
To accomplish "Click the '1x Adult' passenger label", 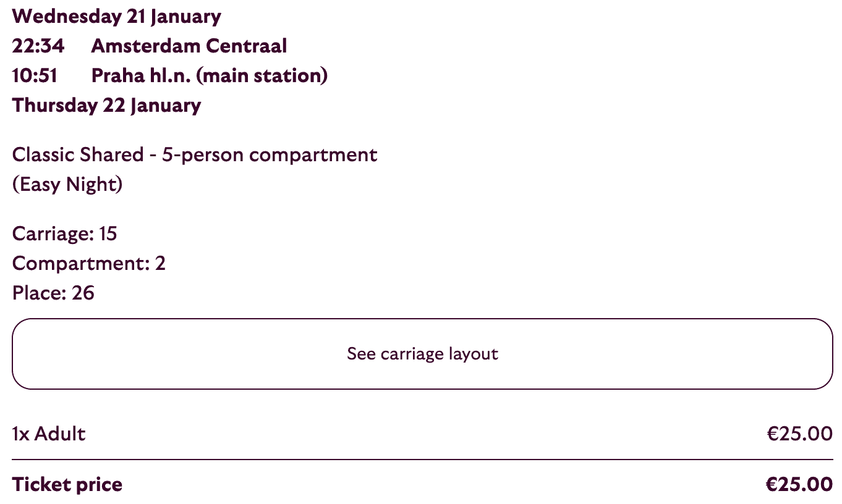I will [48, 434].
